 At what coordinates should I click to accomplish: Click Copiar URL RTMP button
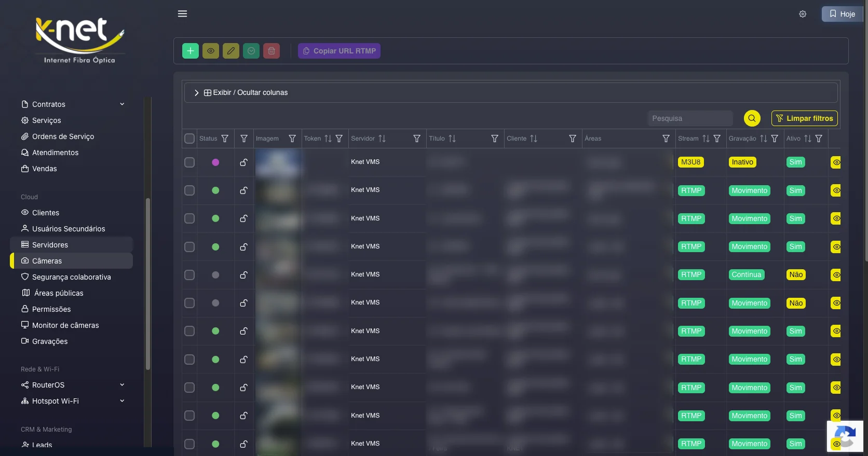click(339, 51)
